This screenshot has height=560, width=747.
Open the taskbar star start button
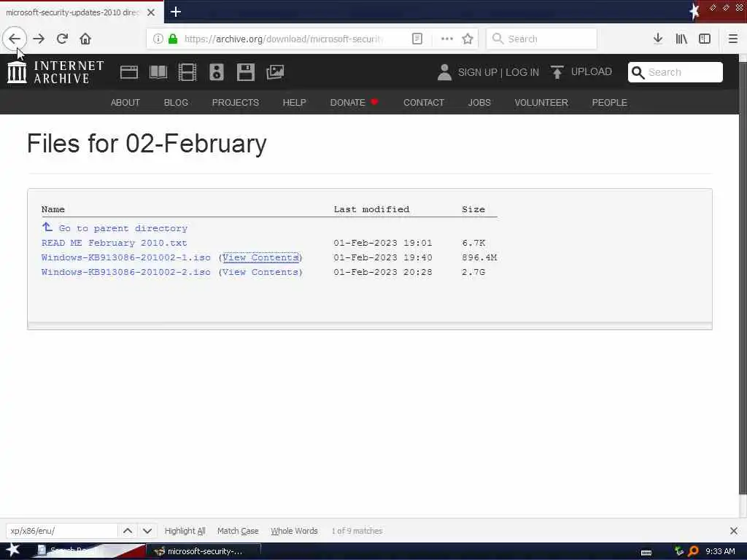pyautogui.click(x=12, y=550)
